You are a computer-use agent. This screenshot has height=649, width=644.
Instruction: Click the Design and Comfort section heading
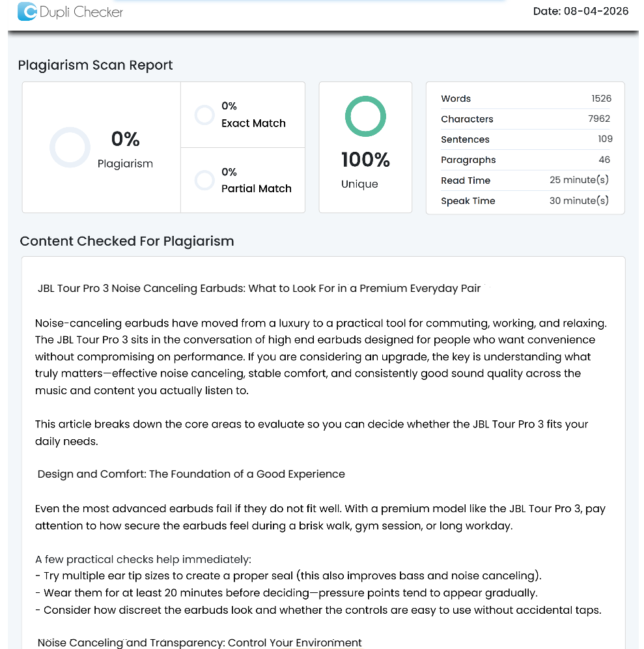point(191,474)
